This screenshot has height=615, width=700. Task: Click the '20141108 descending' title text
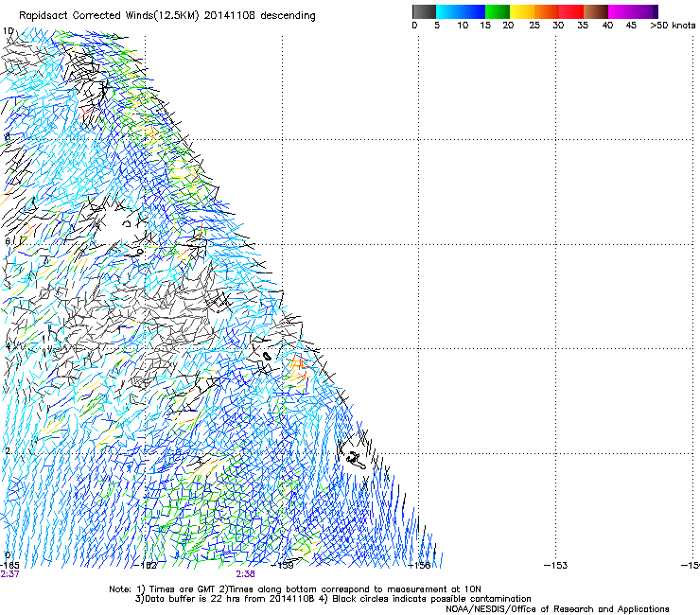click(260, 16)
